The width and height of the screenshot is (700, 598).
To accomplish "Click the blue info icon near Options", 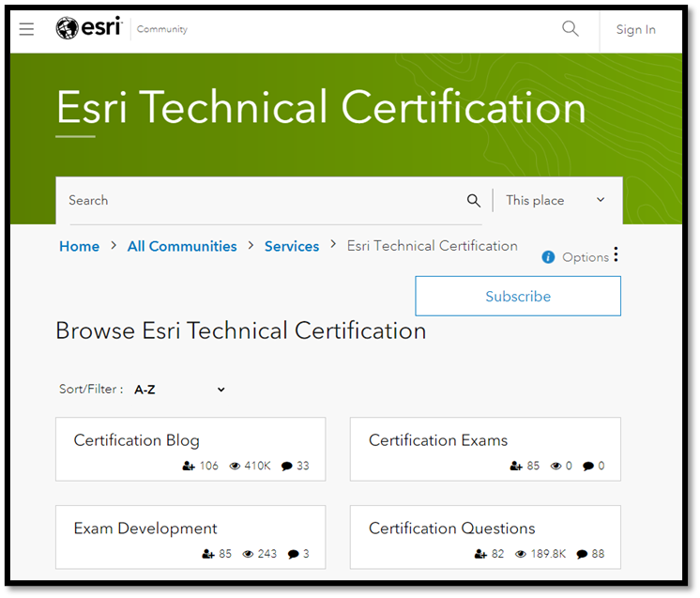I will tap(548, 257).
